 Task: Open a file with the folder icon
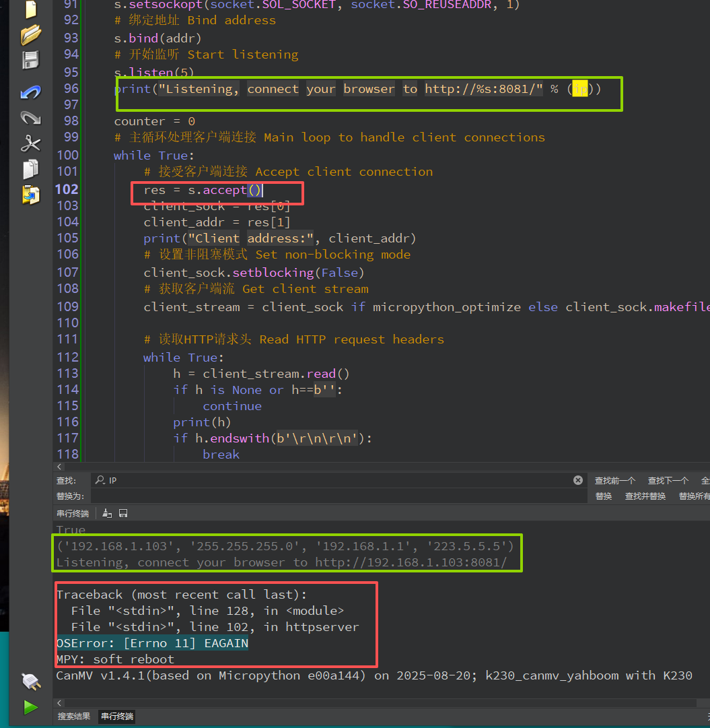[x=31, y=34]
